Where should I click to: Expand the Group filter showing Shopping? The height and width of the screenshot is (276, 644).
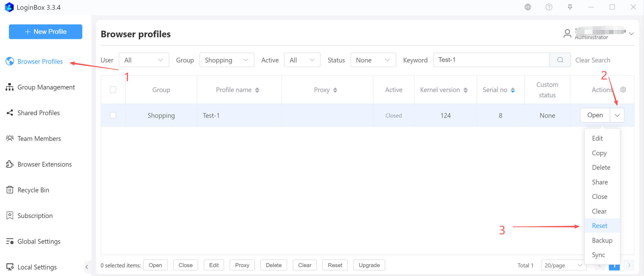point(226,60)
